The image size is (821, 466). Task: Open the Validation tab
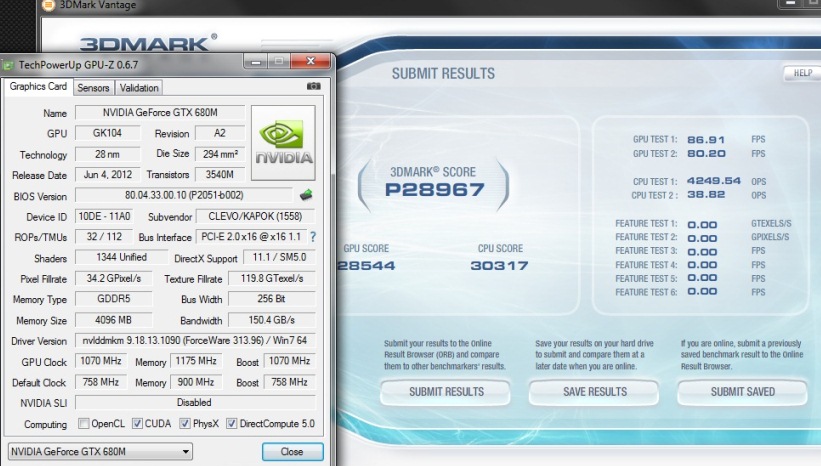[139, 87]
